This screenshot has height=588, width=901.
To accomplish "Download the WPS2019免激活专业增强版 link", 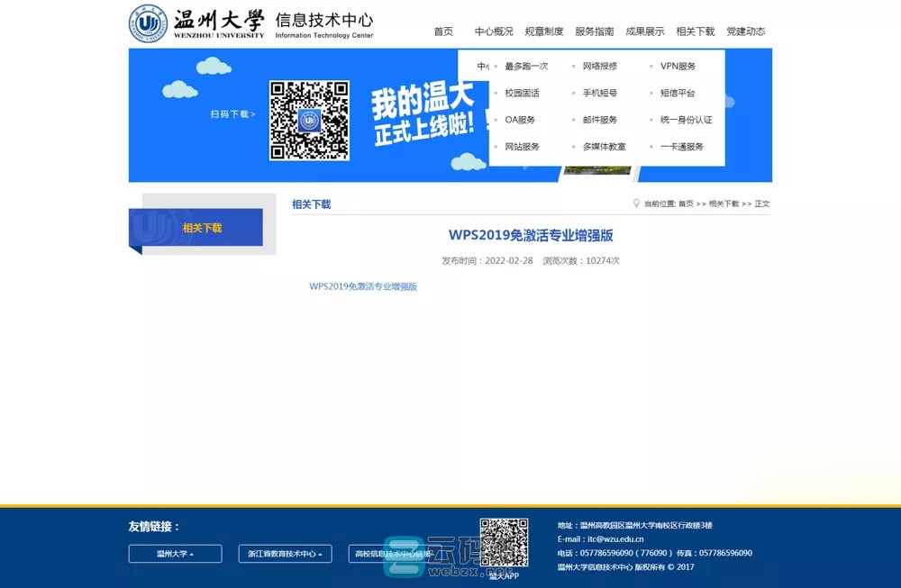I will coord(363,286).
